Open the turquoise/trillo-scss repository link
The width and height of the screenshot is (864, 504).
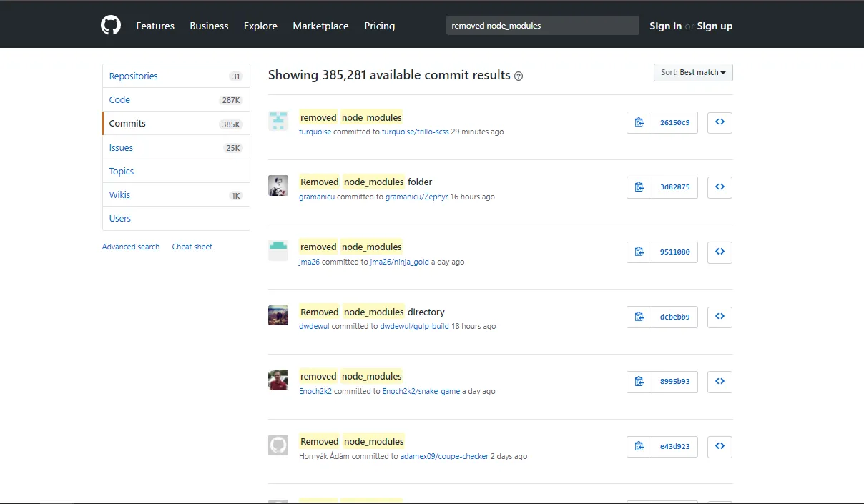click(x=416, y=132)
